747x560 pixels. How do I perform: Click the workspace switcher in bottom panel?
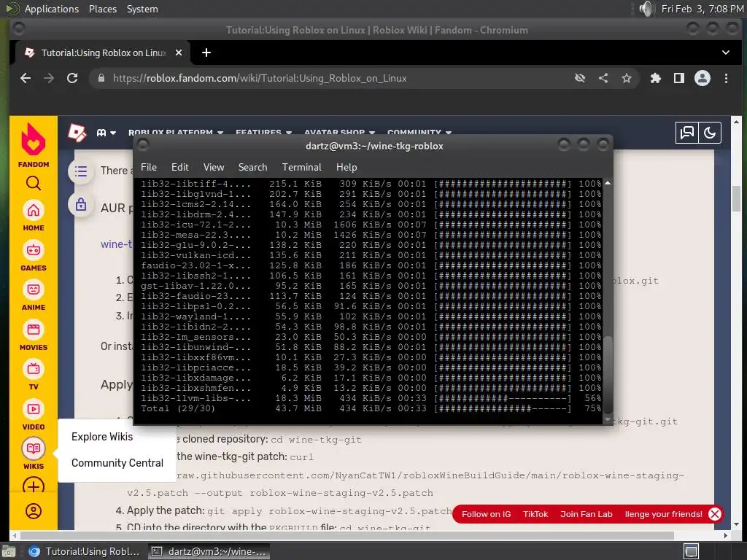(x=692, y=551)
